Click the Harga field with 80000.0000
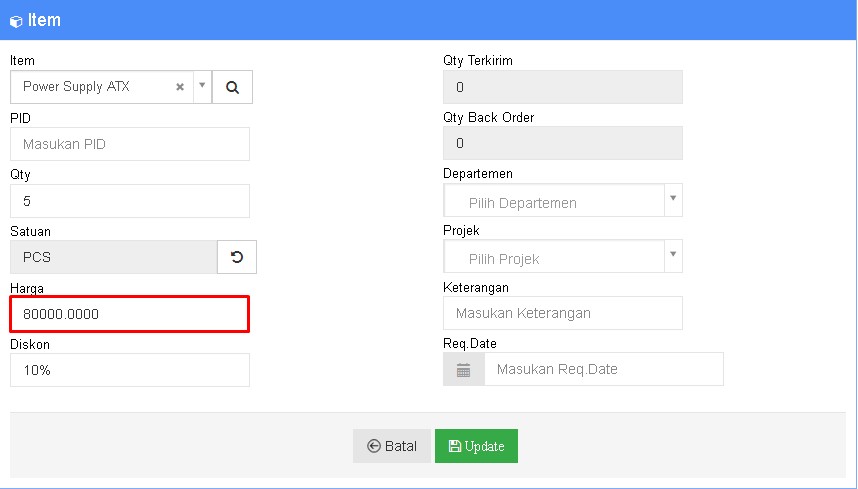This screenshot has height=489, width=858. [x=129, y=314]
